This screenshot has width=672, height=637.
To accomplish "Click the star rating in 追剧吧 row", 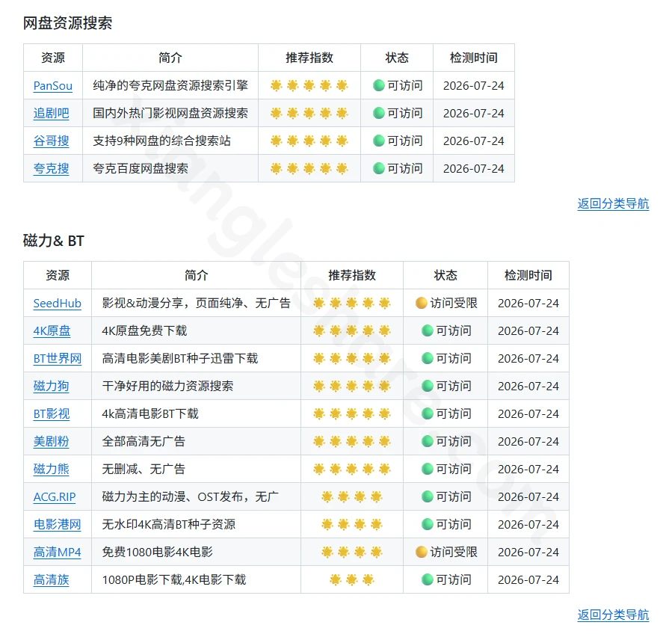I will pyautogui.click(x=309, y=113).
